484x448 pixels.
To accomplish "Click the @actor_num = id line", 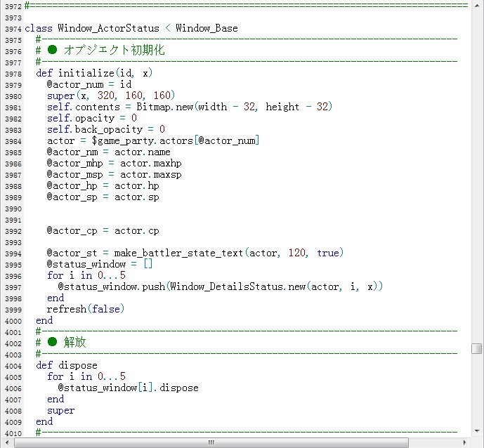I will 89,84.
